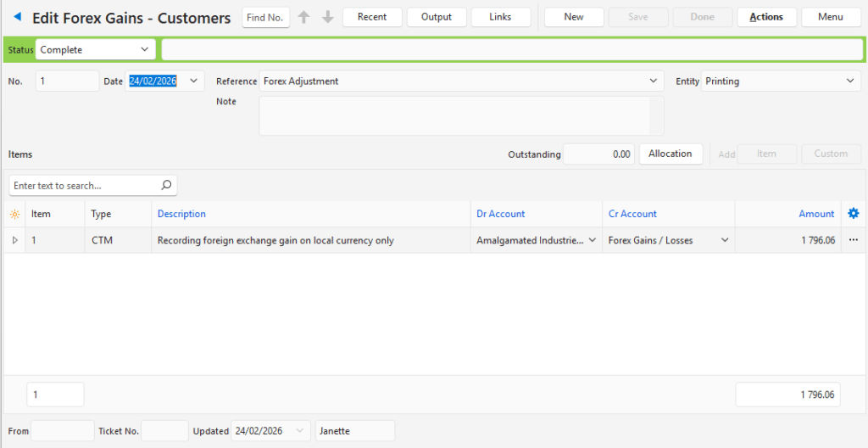Expand item row 1 disclosure triangle
The image size is (868, 448).
point(14,241)
